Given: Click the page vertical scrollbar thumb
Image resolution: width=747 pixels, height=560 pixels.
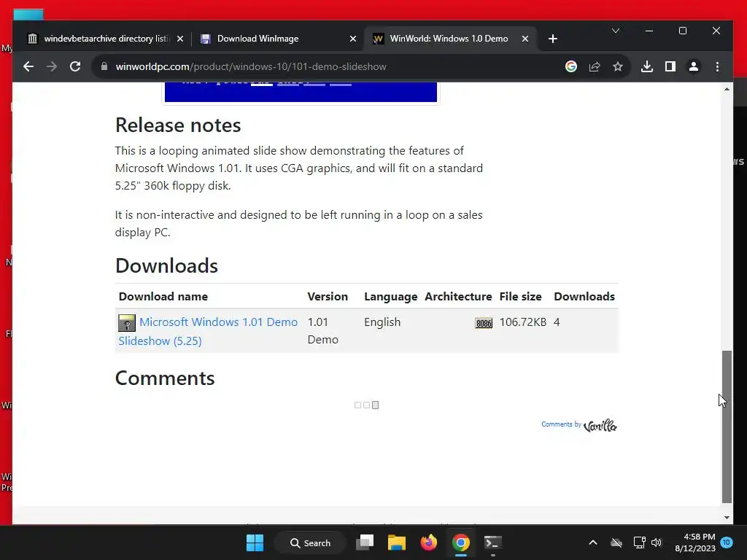Looking at the screenshot, I should click(727, 427).
